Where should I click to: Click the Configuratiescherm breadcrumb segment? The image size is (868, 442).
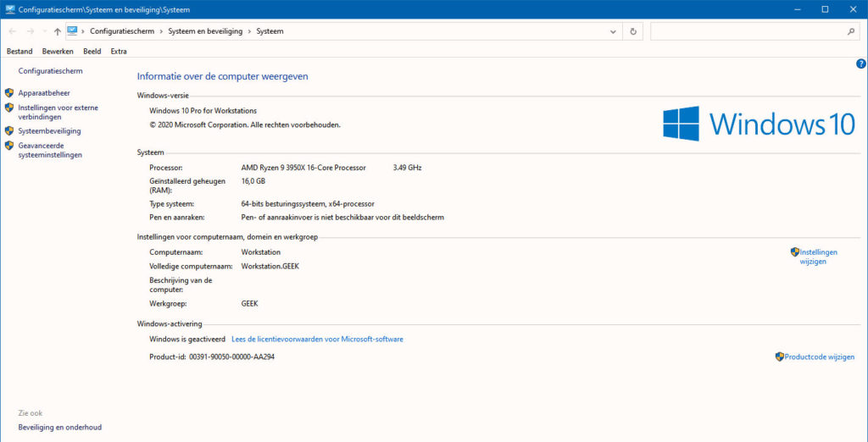pyautogui.click(x=122, y=31)
